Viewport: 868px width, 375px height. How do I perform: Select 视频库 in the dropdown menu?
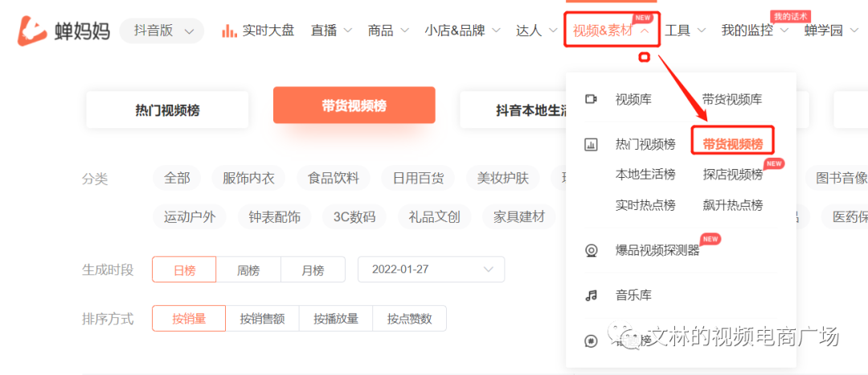[633, 100]
